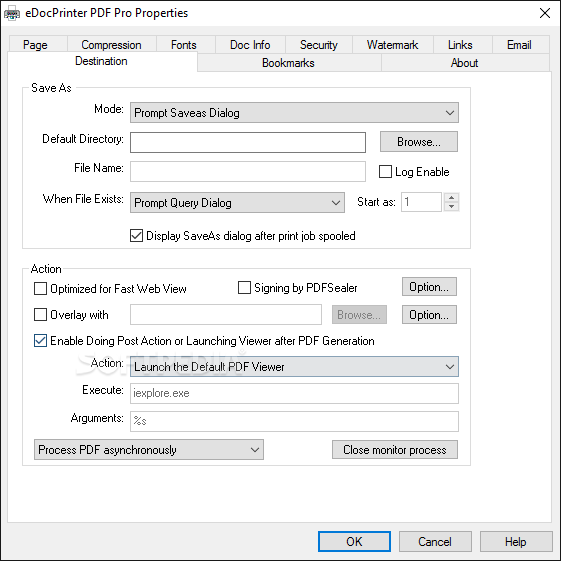
Task: Increase the Start as value
Action: [452, 197]
